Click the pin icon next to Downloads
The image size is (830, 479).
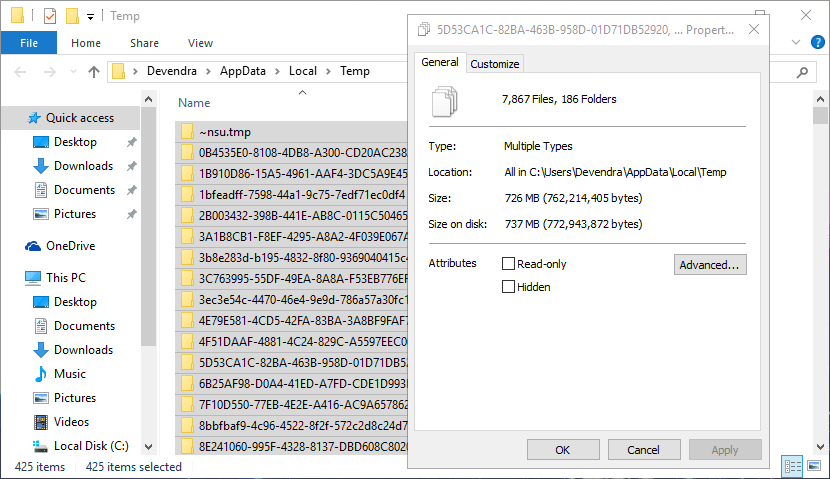[x=131, y=166]
